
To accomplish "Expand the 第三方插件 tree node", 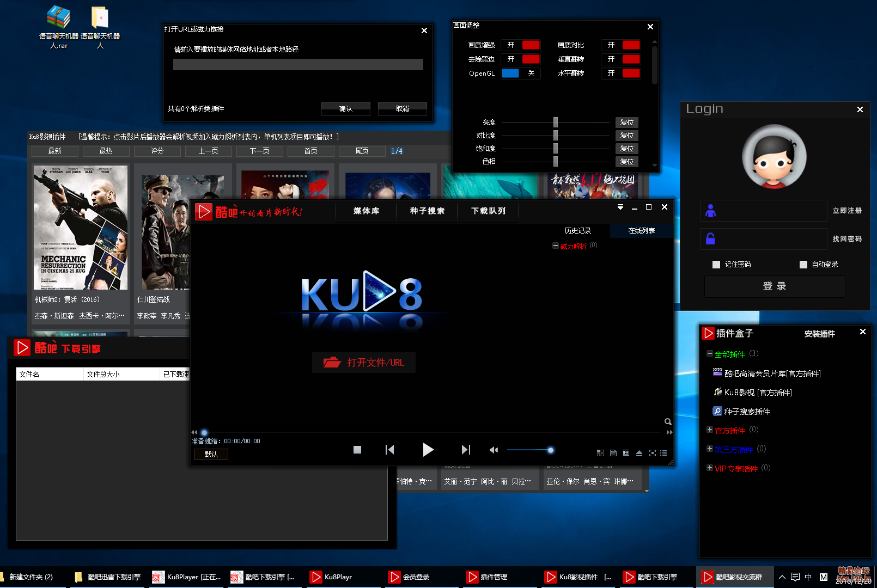I will 710,449.
